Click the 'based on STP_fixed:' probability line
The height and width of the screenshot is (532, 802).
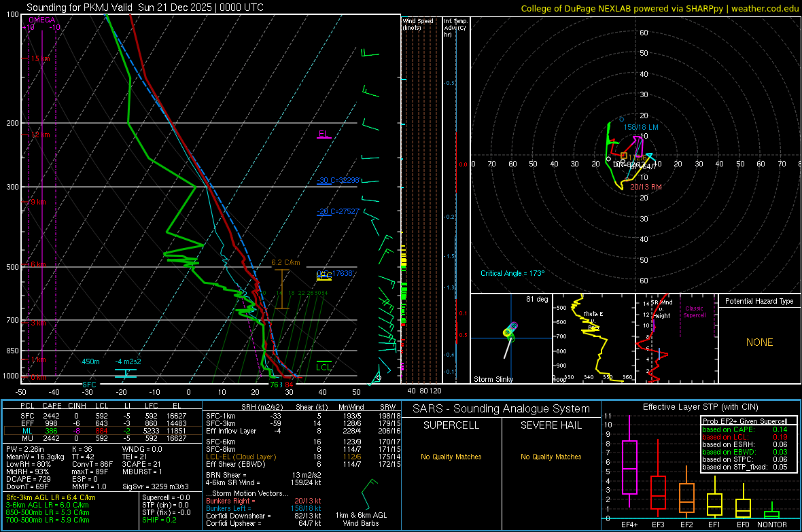pos(745,467)
